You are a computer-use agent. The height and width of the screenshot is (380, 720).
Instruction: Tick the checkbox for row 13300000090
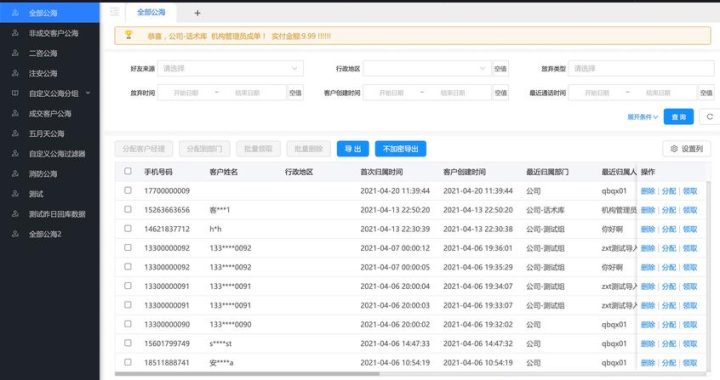(x=128, y=324)
